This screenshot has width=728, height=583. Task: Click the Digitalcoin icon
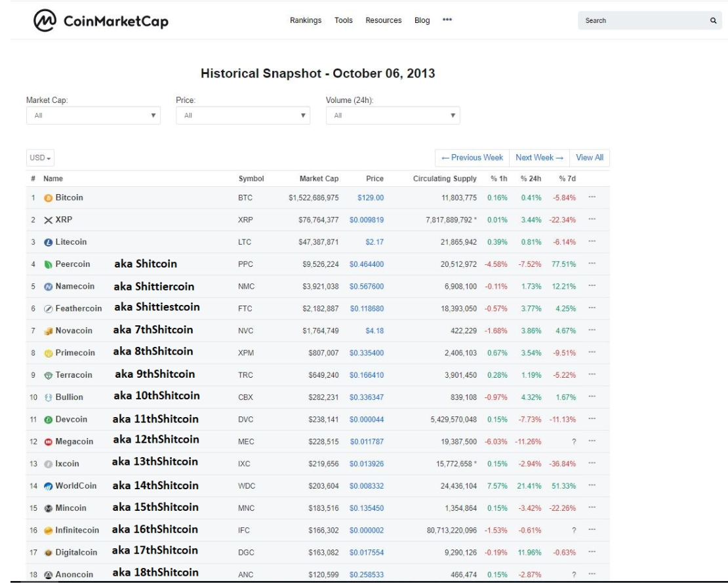49,553
